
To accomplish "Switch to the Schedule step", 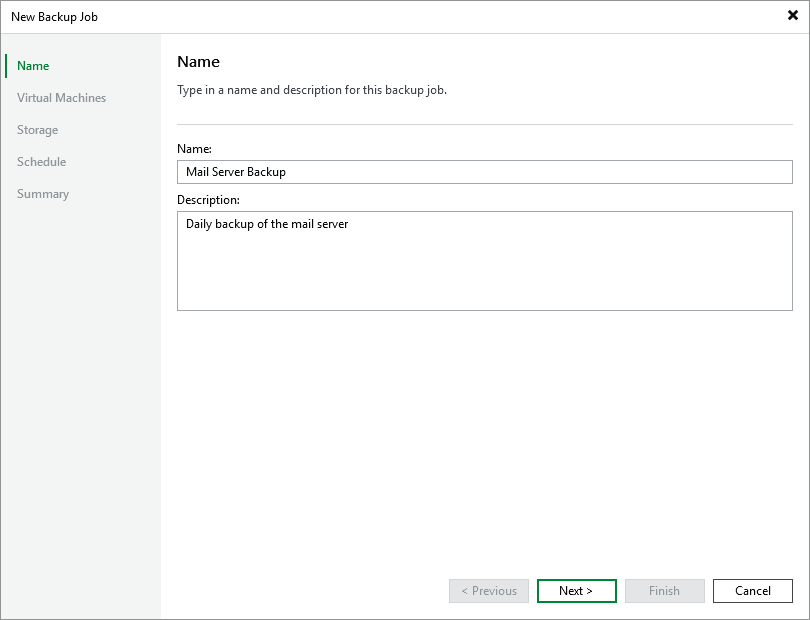I will click(x=41, y=162).
